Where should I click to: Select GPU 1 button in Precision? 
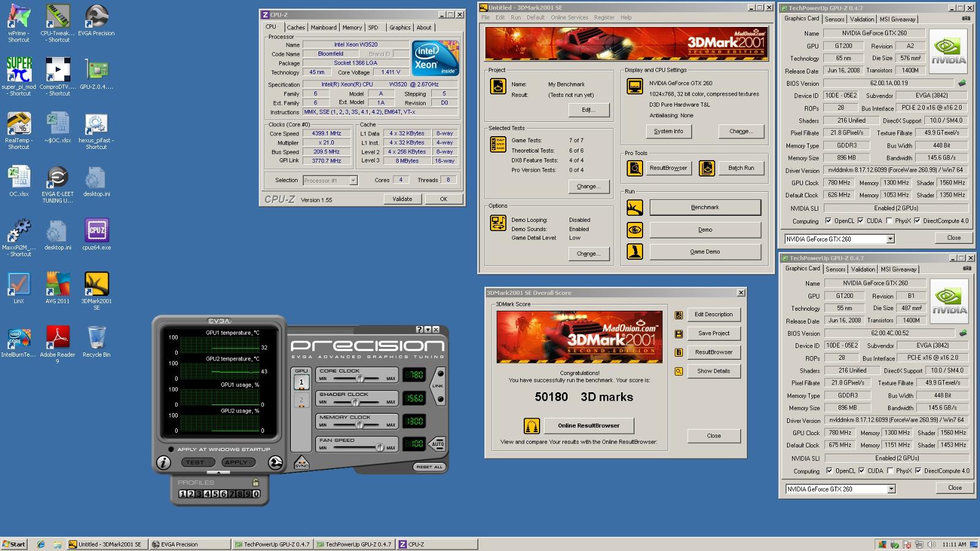coord(301,382)
